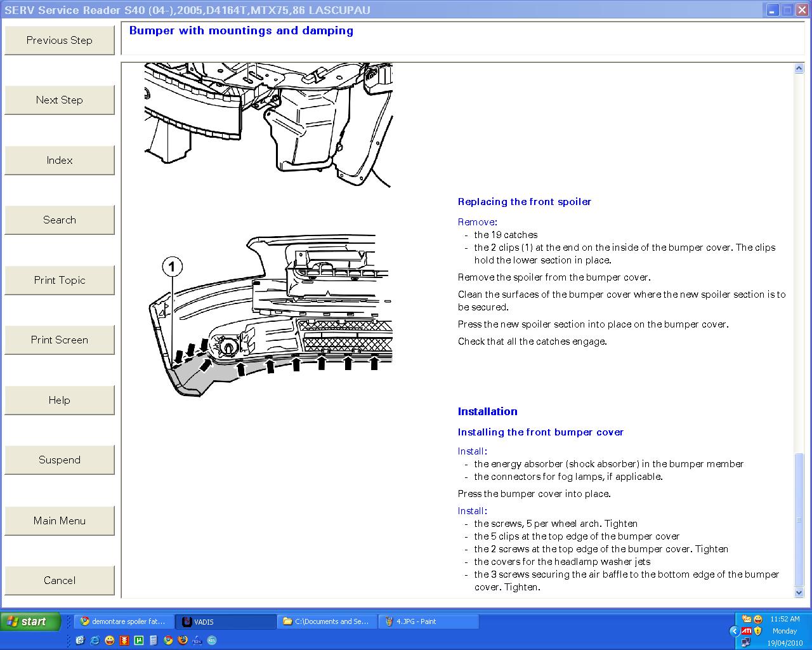This screenshot has width=812, height=650.
Task: Click 'Check that all the catches engage.' text
Action: click(532, 342)
